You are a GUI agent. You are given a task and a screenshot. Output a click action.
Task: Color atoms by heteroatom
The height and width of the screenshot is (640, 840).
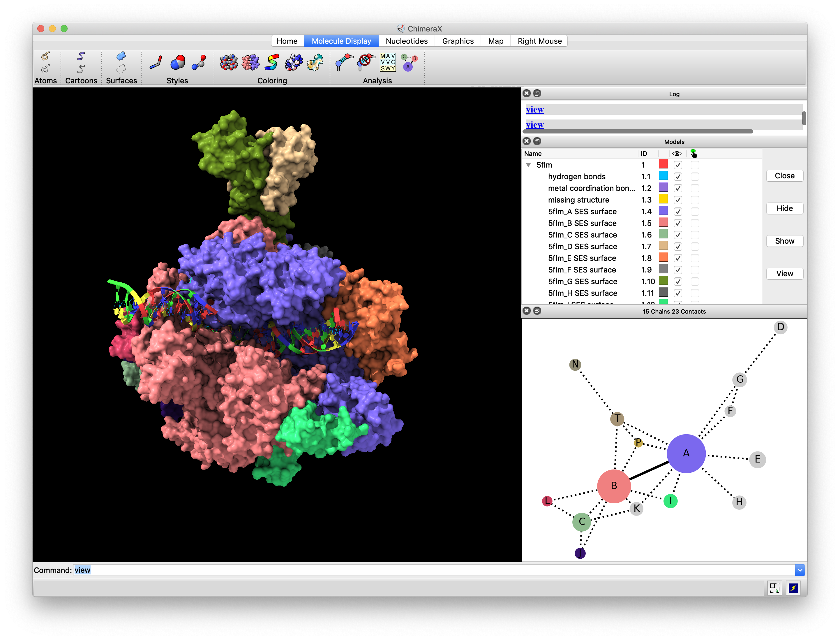[x=228, y=62]
